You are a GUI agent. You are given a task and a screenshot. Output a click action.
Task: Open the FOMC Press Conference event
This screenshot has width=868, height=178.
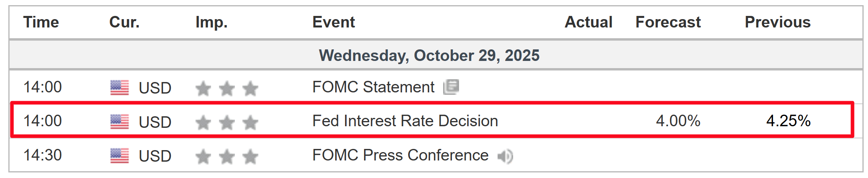(400, 155)
